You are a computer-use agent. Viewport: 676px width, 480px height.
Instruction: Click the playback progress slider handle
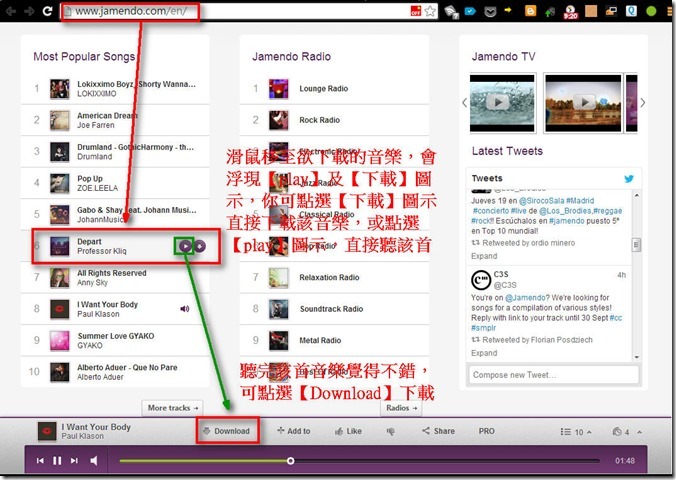point(291,461)
